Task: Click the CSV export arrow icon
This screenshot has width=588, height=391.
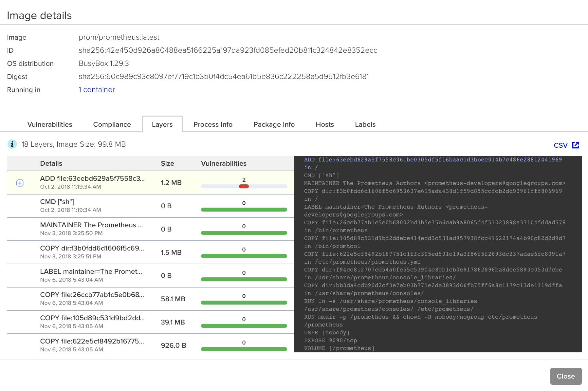Action: pos(576,145)
